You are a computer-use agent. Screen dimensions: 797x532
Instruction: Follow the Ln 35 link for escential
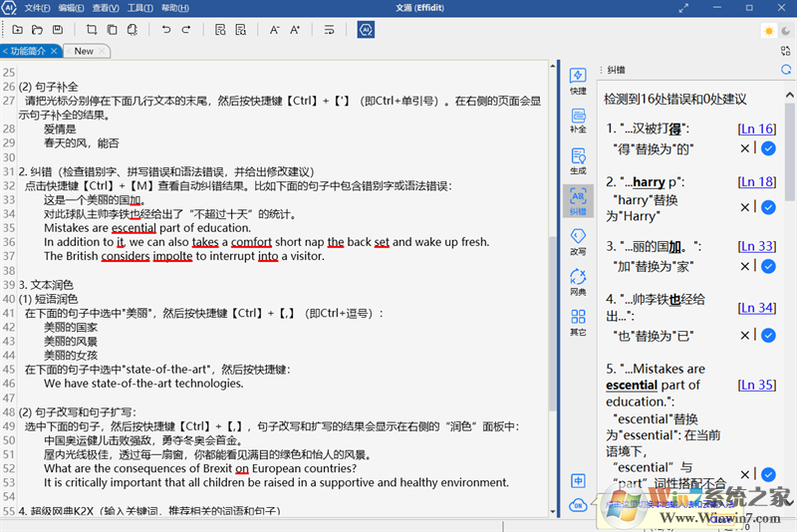[756, 385]
